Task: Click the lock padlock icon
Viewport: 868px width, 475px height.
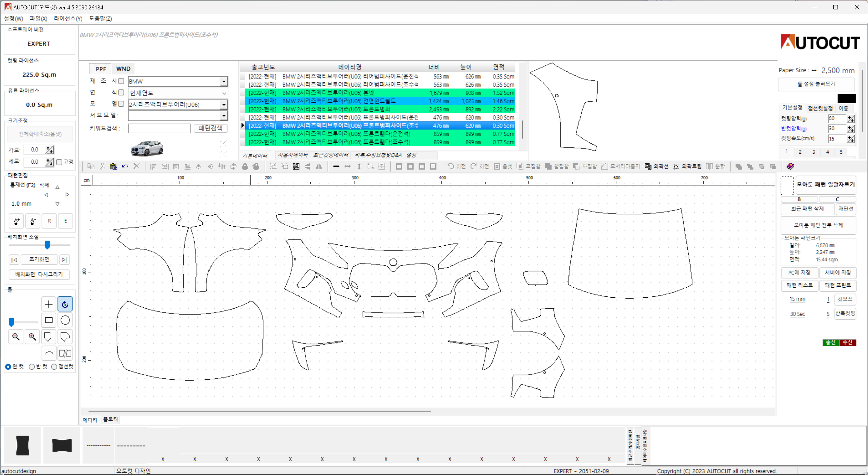Action: coord(245,166)
